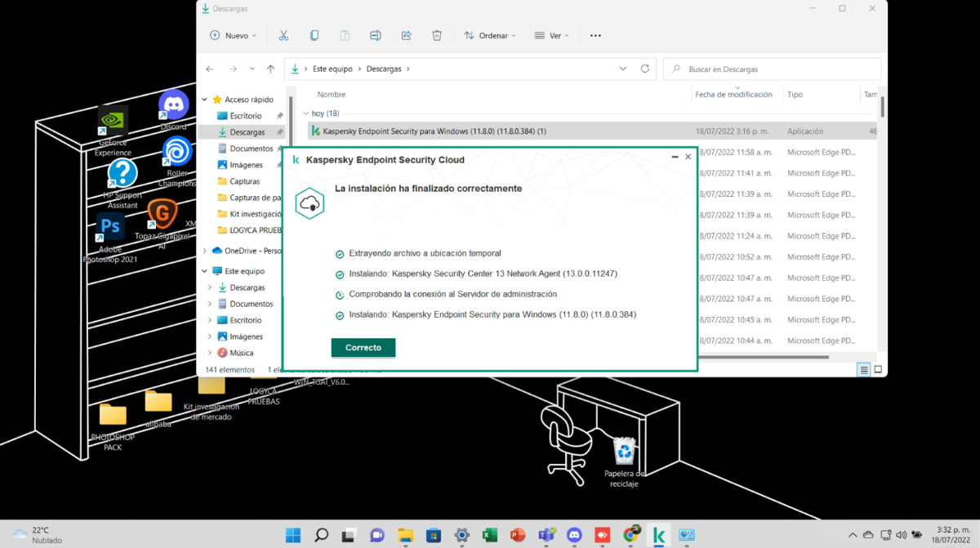Refresh the Descargas folder view

[645, 69]
